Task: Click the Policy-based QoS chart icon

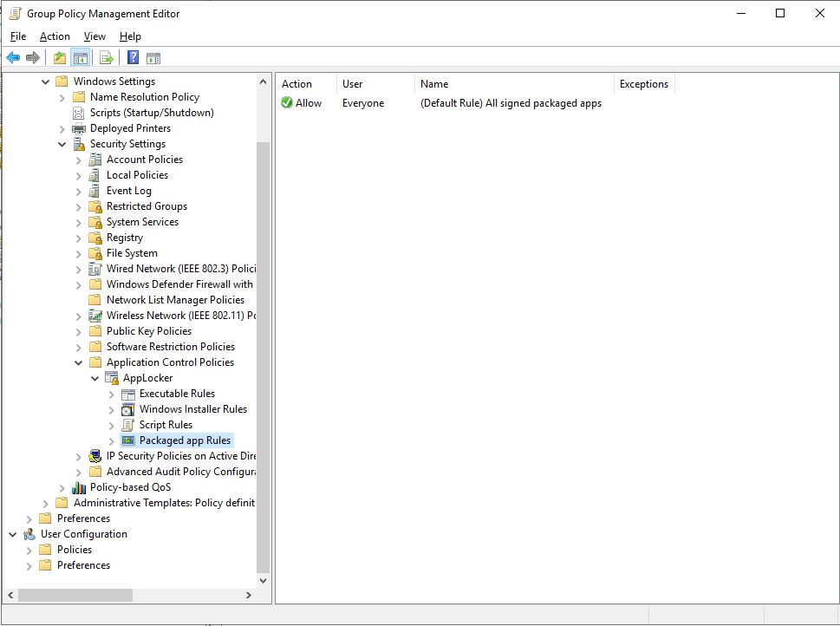Action: coord(79,487)
